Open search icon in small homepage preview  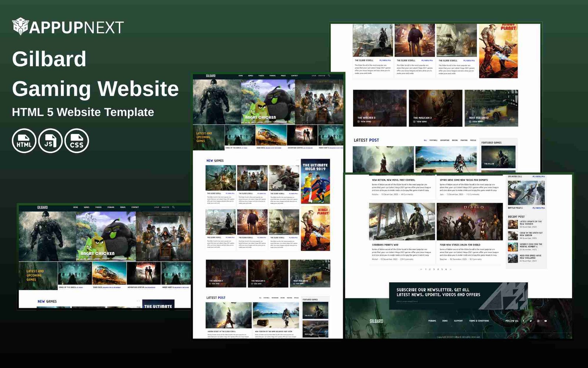(x=173, y=207)
